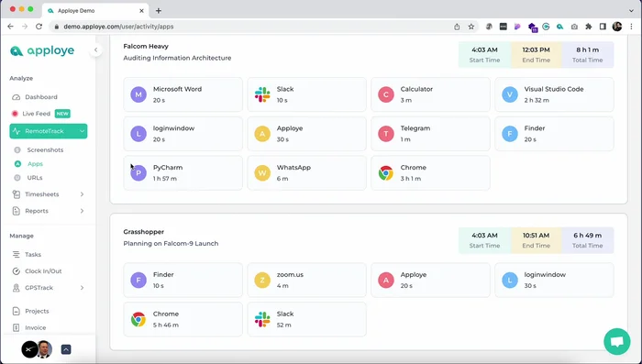Open the Dashboard page in sidebar
Image resolution: width=642 pixels, height=364 pixels.
click(x=41, y=97)
